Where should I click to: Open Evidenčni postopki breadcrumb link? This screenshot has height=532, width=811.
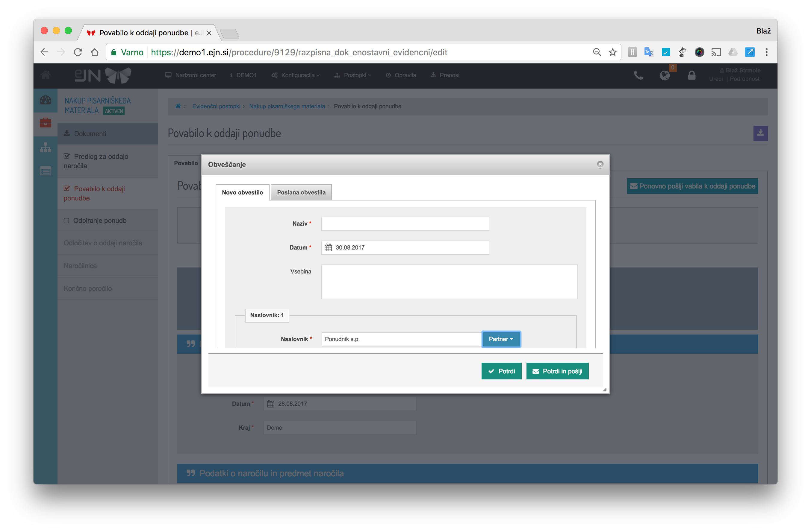tap(216, 106)
